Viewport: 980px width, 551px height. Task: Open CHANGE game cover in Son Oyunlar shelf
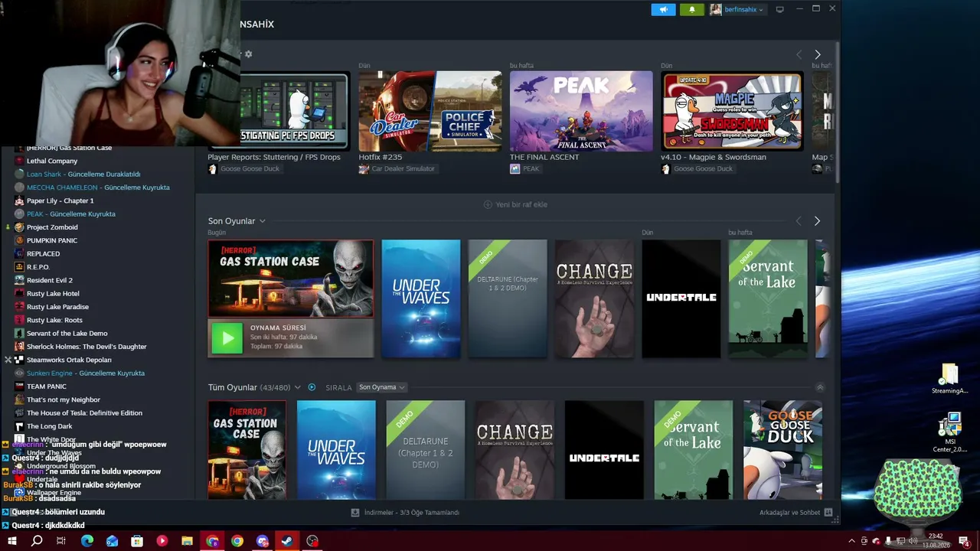click(x=594, y=298)
